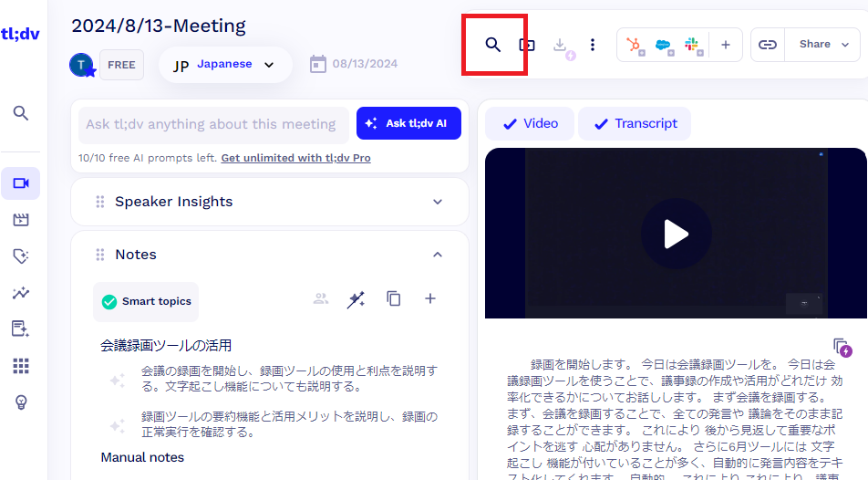Open the lightbulb tips icon in sidebar
Screen dimensions: 868x480
[x=20, y=402]
